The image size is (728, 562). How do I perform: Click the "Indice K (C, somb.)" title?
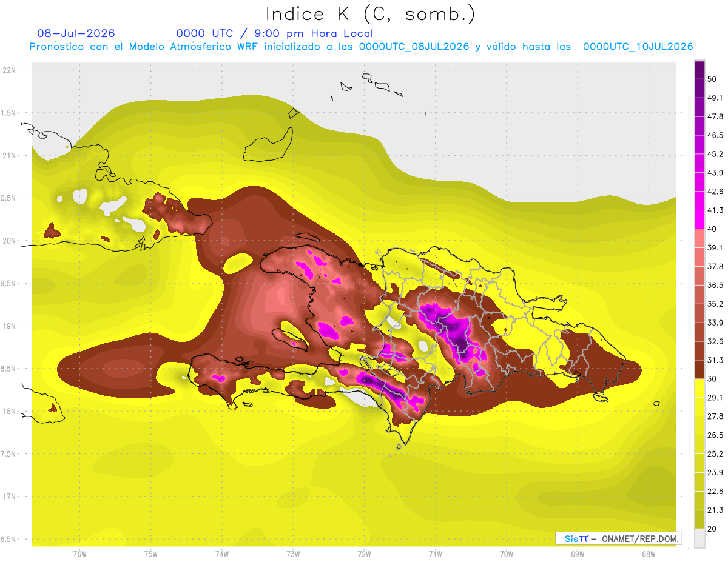point(371,14)
